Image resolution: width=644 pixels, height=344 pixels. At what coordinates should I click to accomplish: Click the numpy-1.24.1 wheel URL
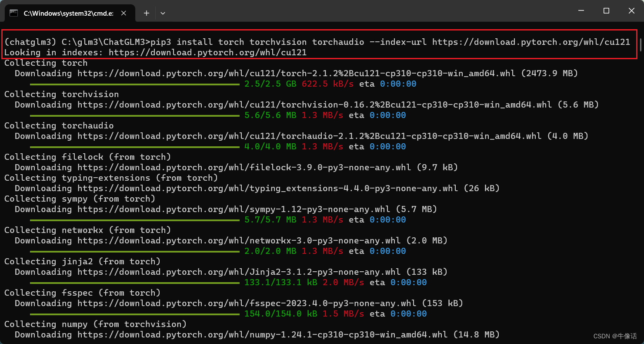pos(262,334)
